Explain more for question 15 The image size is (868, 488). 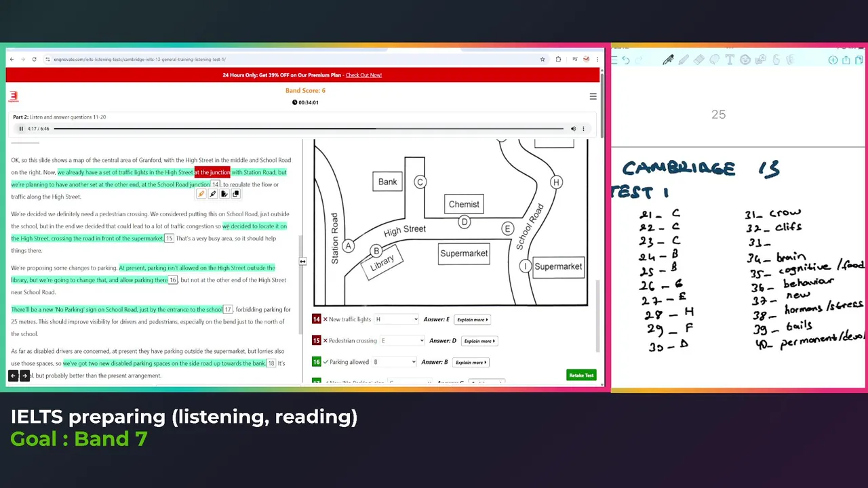coord(479,341)
